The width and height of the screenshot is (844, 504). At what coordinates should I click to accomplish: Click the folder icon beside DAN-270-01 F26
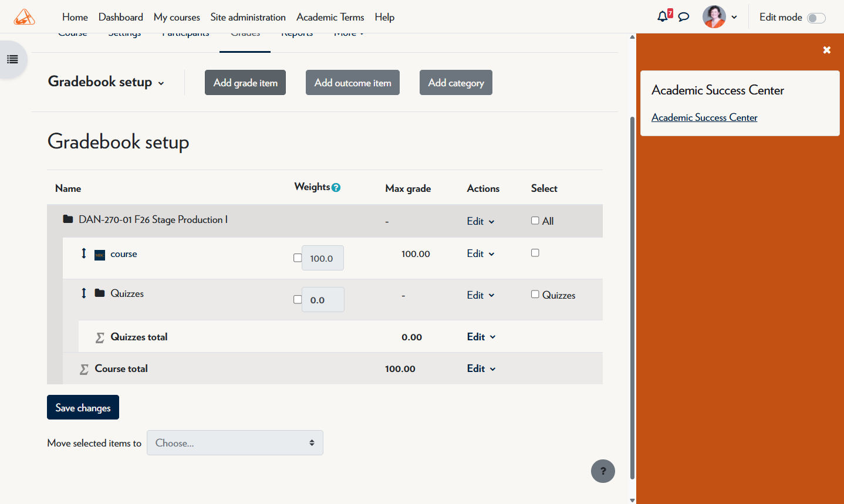(68, 219)
